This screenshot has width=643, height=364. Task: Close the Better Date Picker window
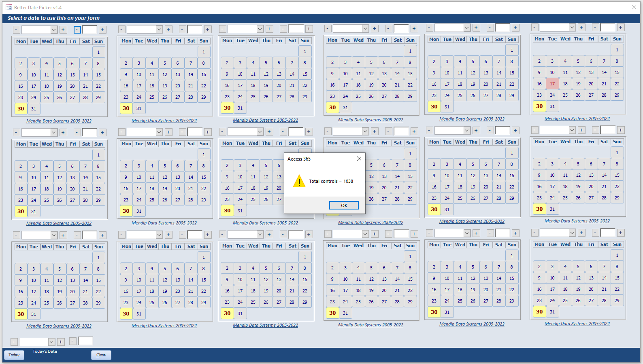[634, 7]
